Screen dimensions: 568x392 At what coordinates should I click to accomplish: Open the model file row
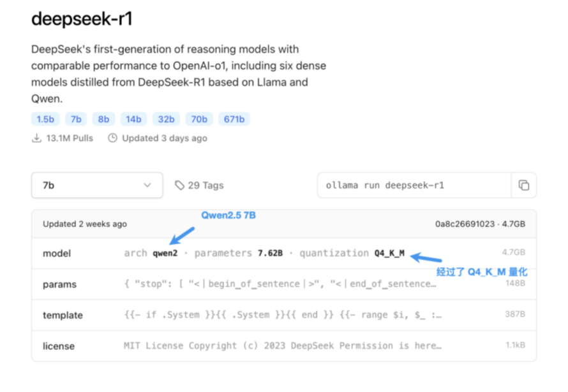pyautogui.click(x=57, y=254)
